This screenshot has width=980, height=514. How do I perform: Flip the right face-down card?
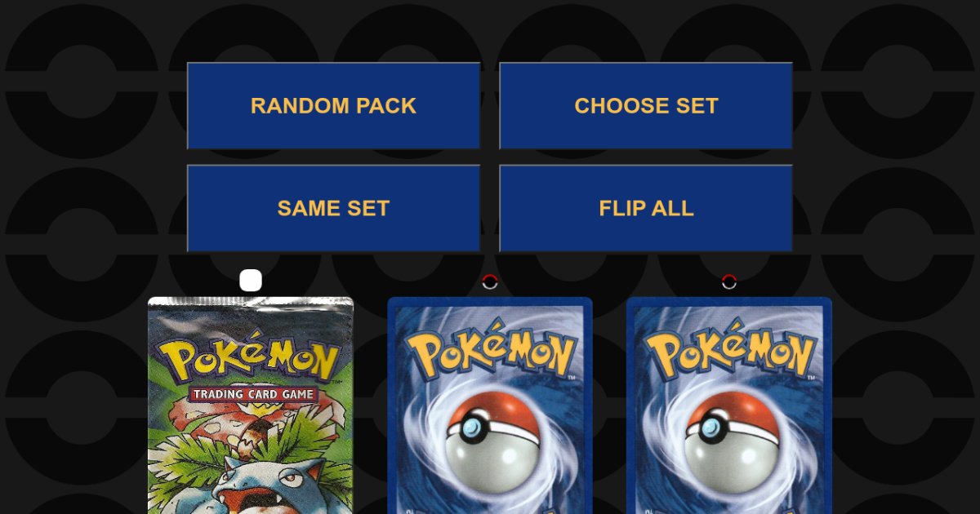pyautogui.click(x=729, y=405)
